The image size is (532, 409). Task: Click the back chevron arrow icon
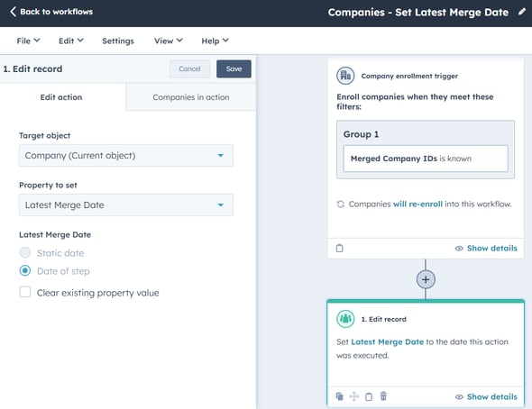pyautogui.click(x=13, y=12)
